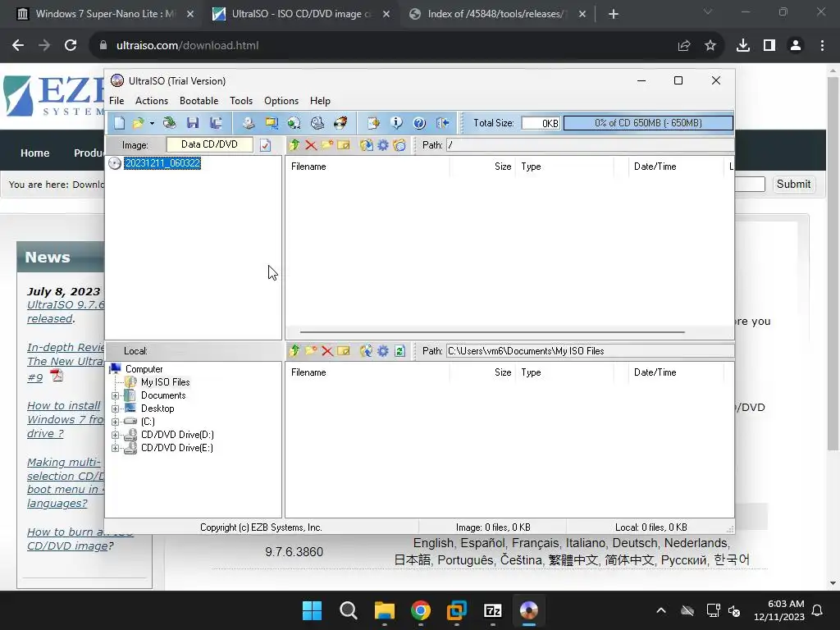
Task: Select Computer in the local tree
Action: tap(144, 369)
